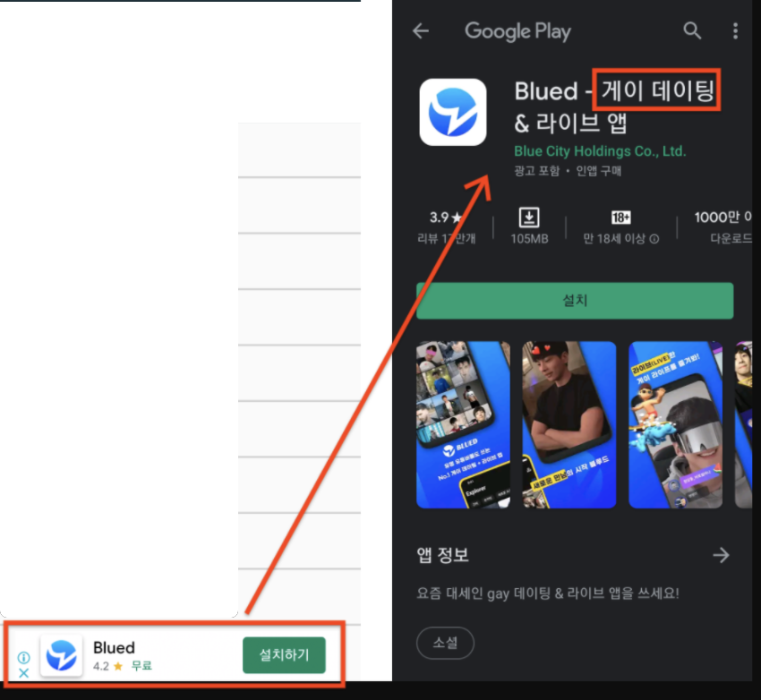Open third screenshot with LIVE banner
761x700 pixels.
tap(675, 424)
